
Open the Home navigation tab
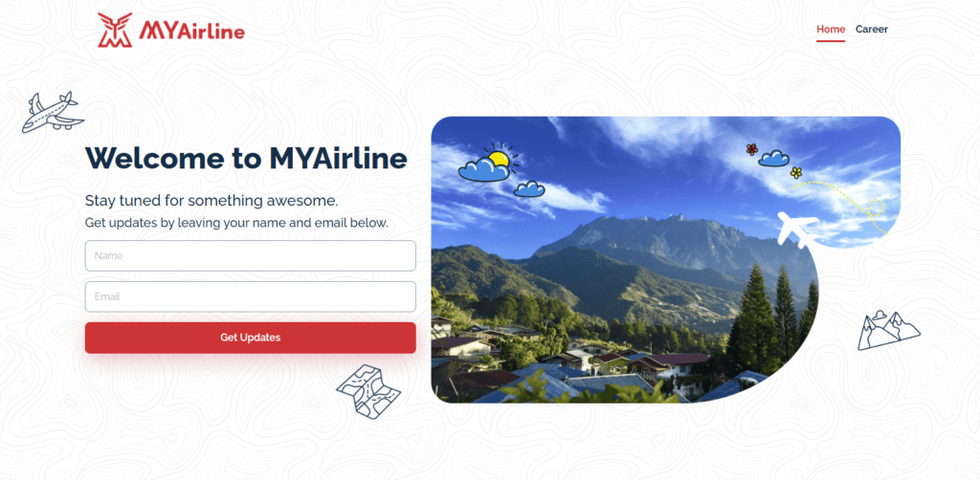point(831,30)
